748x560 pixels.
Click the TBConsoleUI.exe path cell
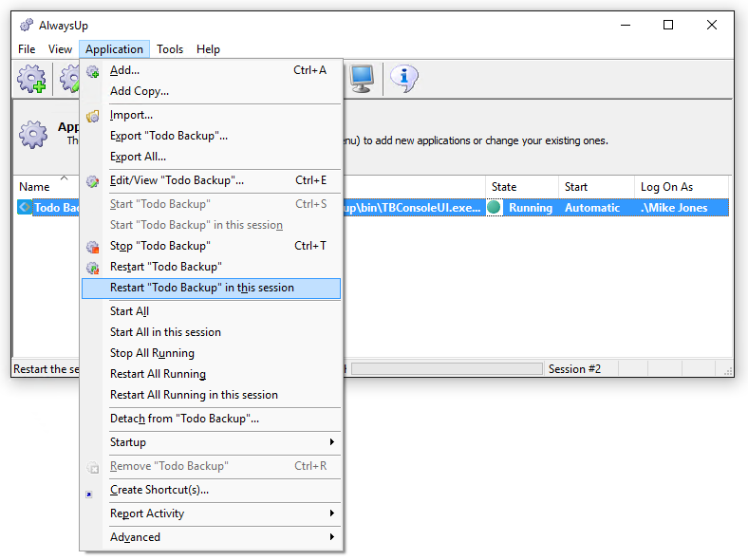click(x=412, y=208)
